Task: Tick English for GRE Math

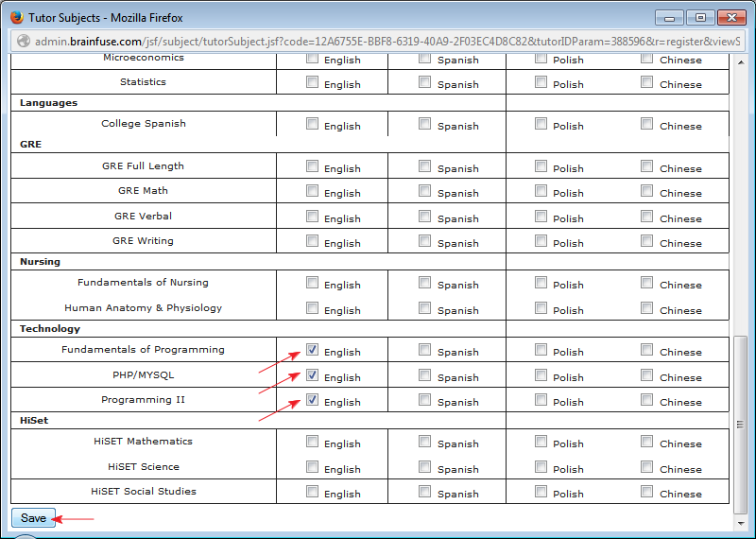Action: pyautogui.click(x=313, y=191)
